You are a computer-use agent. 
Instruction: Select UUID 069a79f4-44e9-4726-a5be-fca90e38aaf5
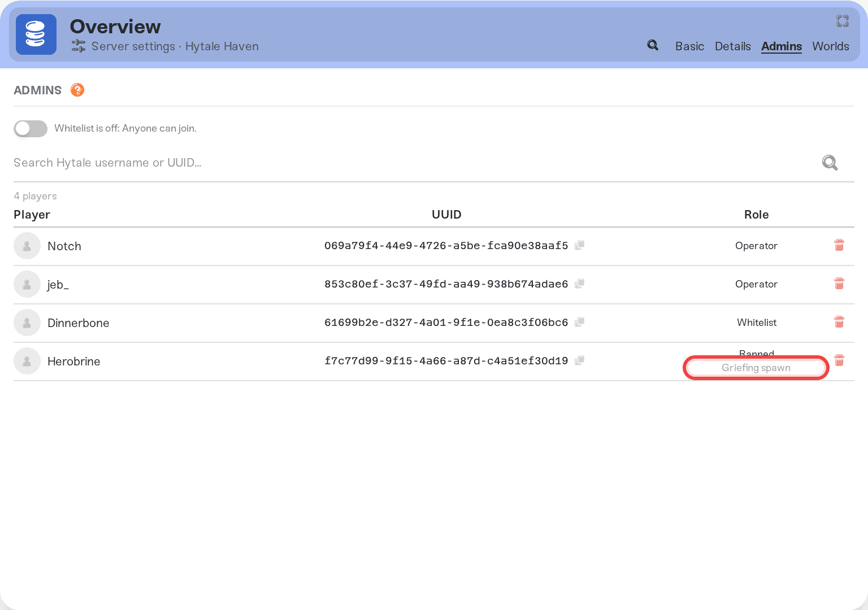(446, 246)
